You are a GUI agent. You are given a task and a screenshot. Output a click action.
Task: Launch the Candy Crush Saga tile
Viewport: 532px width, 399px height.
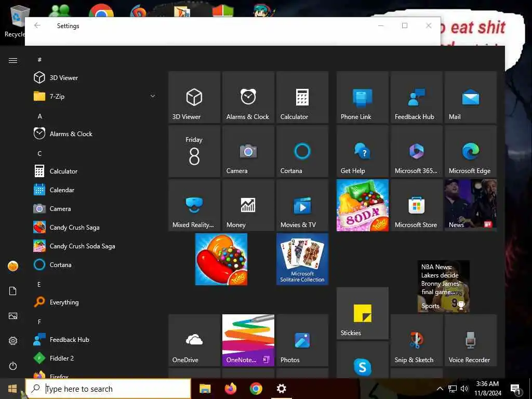pos(221,259)
